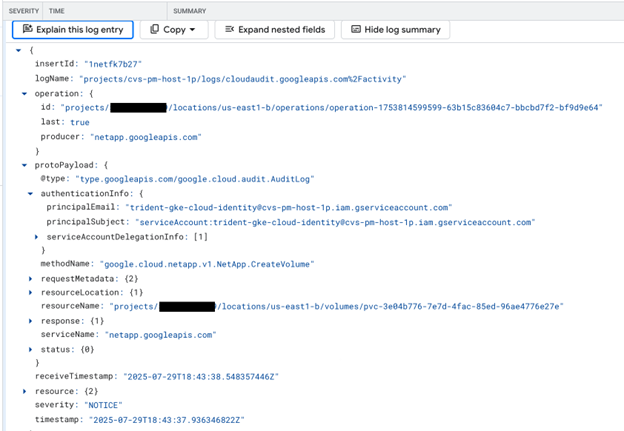The height and width of the screenshot is (431, 624).
Task: Expand the resourceLocation field
Action: coord(30,291)
